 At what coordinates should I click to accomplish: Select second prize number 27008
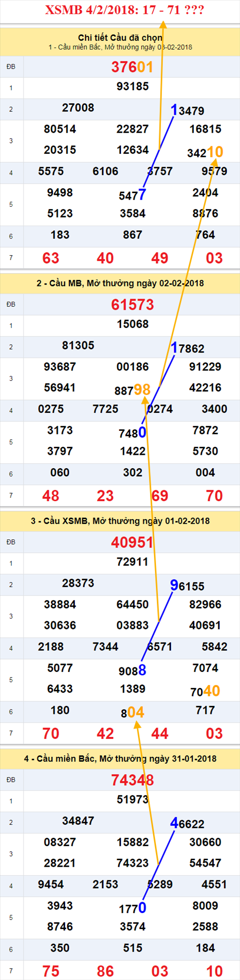click(78, 108)
